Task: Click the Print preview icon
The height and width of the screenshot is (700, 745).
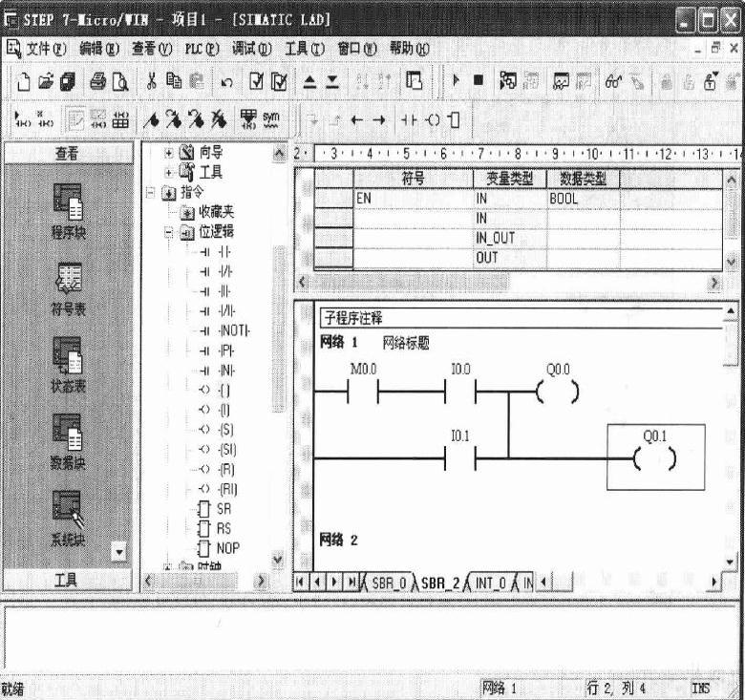Action: pyautogui.click(x=120, y=82)
